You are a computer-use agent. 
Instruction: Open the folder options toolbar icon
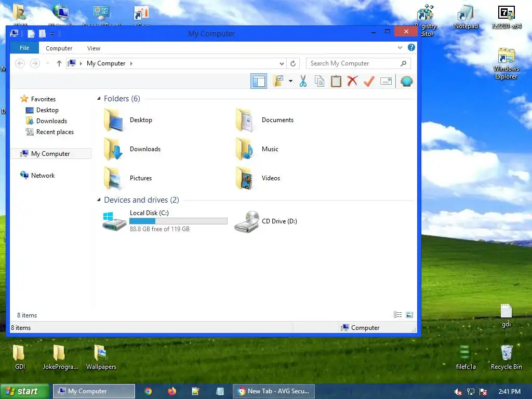(278, 81)
